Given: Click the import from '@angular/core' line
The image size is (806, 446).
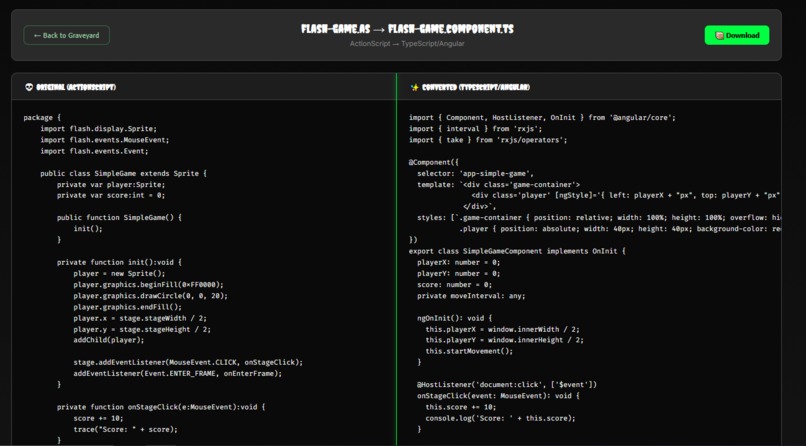Looking at the screenshot, I should point(542,118).
